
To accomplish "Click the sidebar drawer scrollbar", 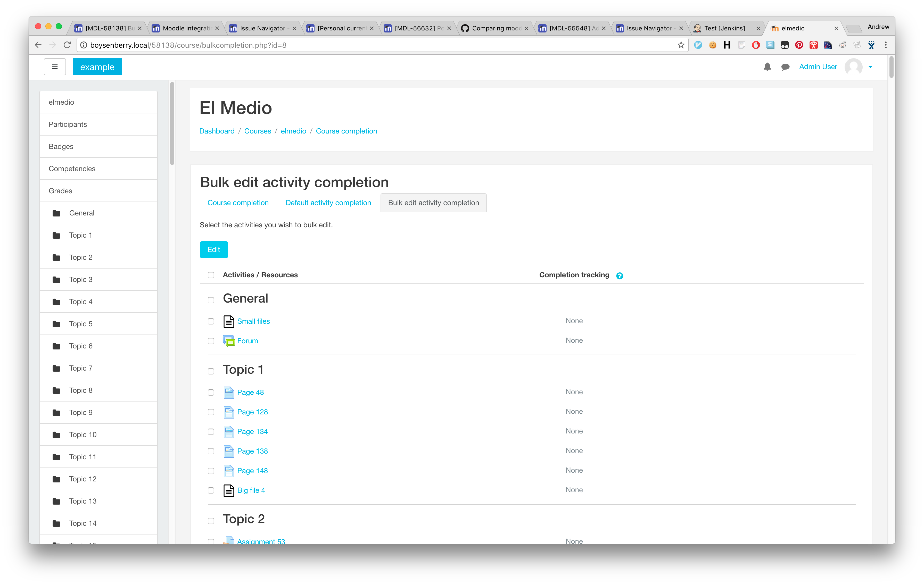I will coord(172,123).
